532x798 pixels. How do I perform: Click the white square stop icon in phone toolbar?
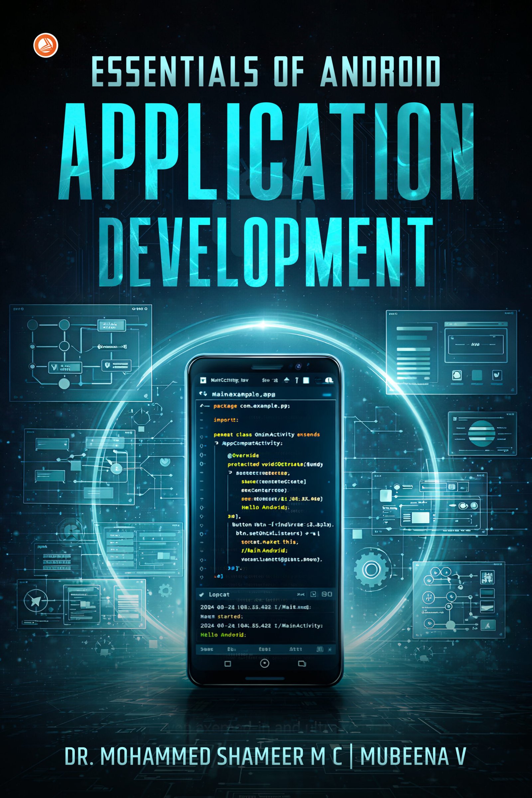306,380
